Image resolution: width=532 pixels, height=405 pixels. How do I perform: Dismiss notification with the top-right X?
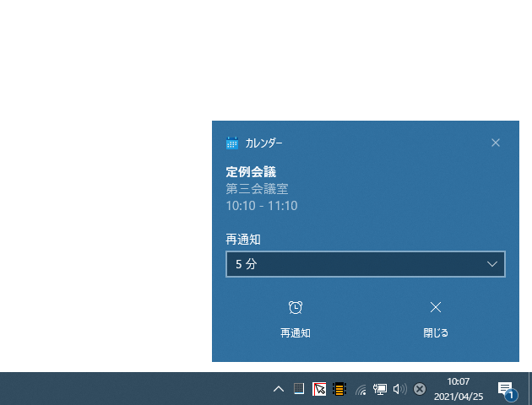(x=496, y=143)
